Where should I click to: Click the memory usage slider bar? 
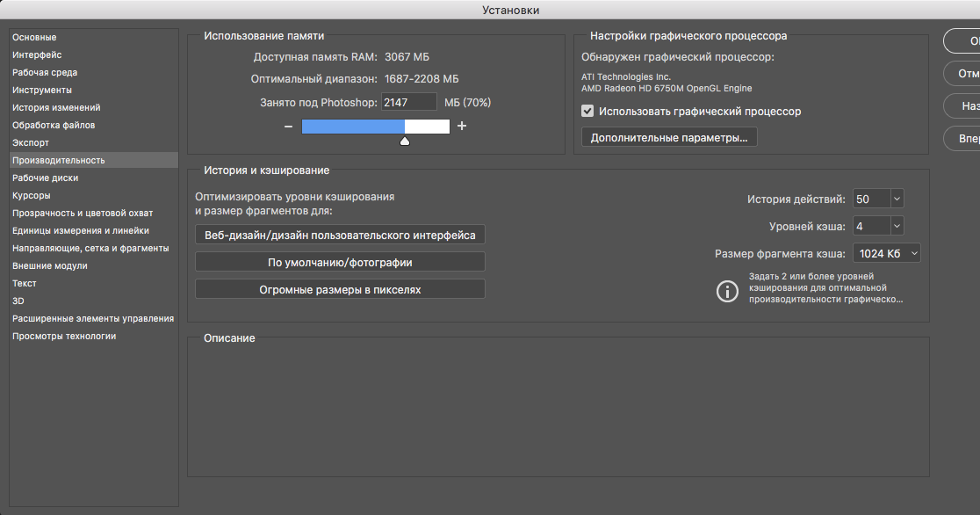pos(375,127)
